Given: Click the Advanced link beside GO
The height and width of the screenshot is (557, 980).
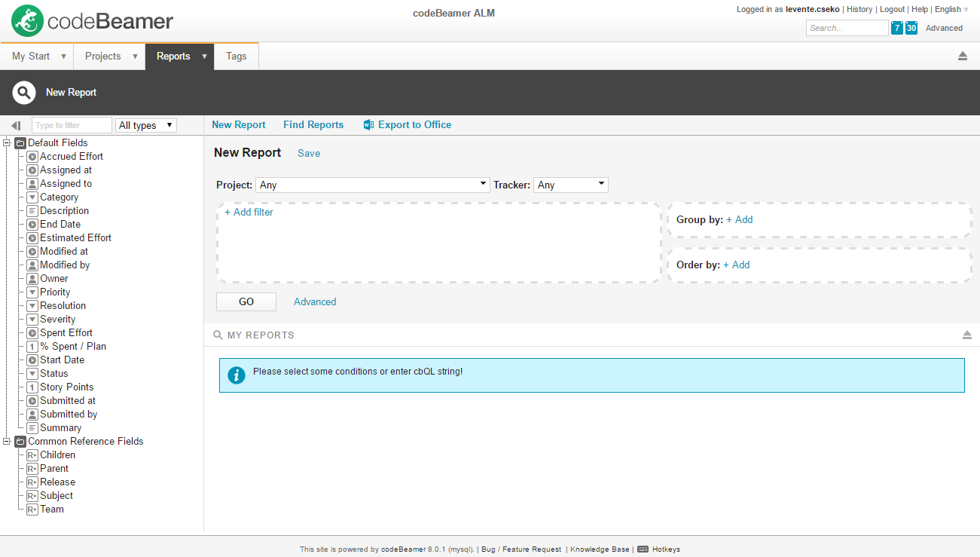Looking at the screenshot, I should [x=315, y=302].
